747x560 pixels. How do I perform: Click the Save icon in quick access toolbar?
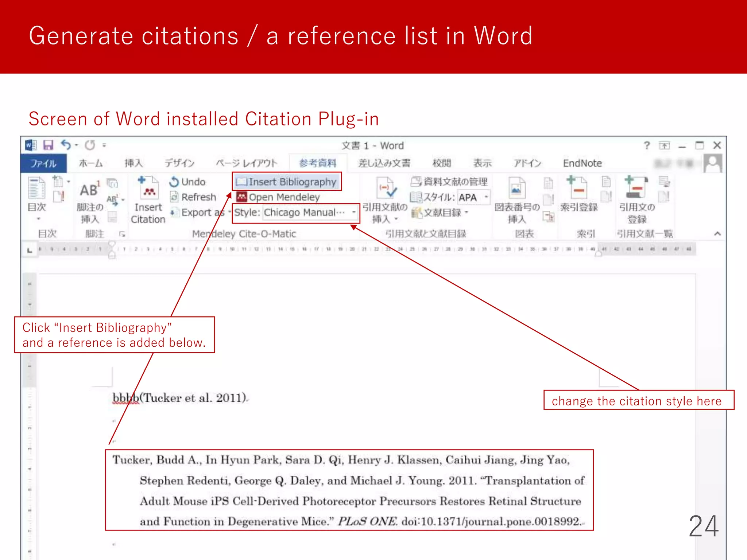pos(48,145)
